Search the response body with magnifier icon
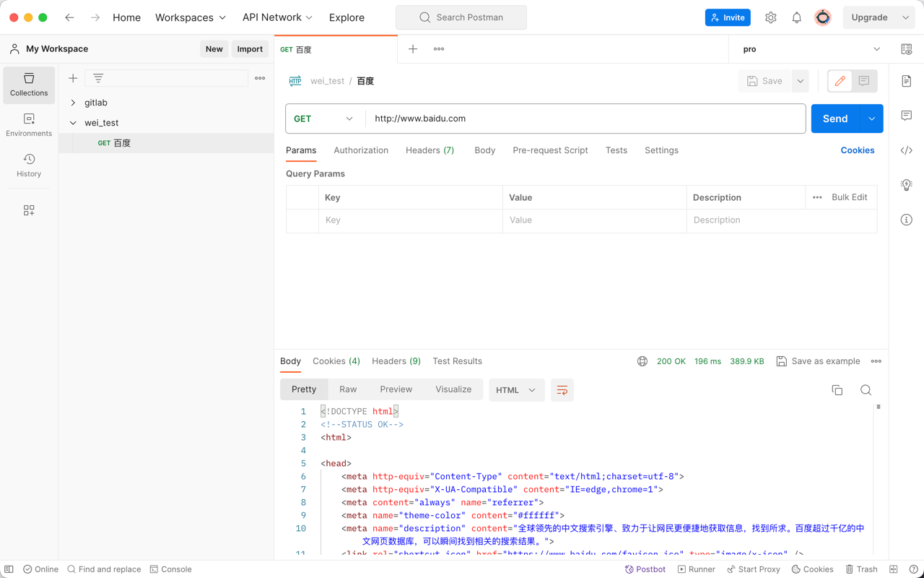The height and width of the screenshot is (578, 924). (866, 390)
